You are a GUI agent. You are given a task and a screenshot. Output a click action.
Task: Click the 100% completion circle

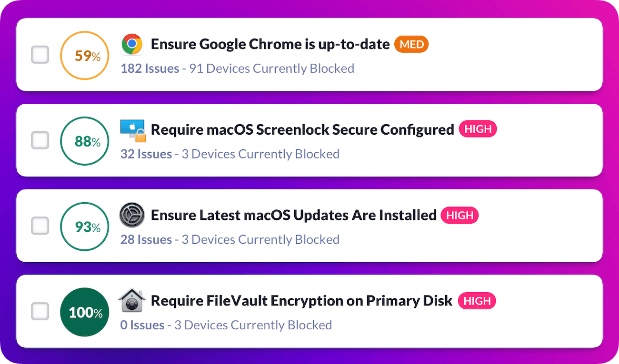[84, 312]
